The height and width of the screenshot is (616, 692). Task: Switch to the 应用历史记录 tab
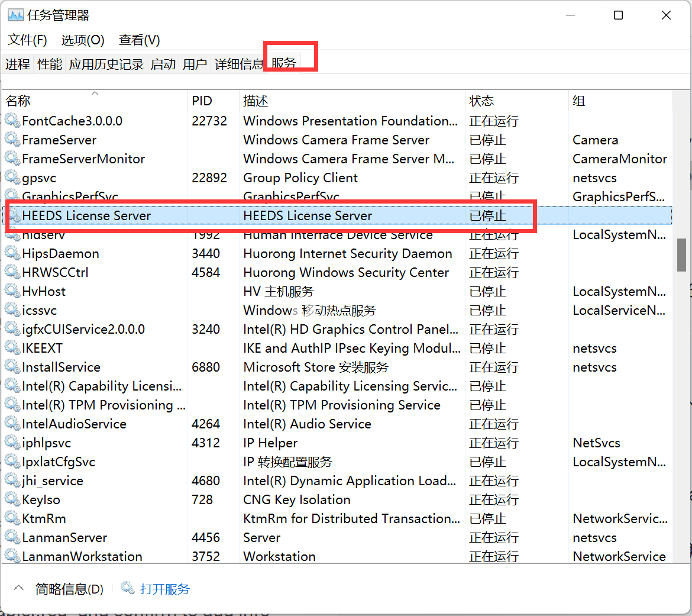106,64
